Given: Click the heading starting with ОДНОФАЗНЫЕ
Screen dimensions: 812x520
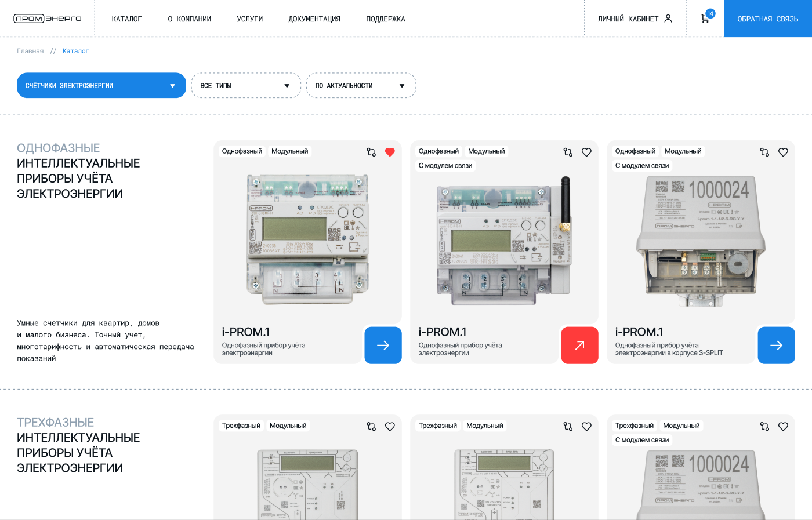Looking at the screenshot, I should (78, 171).
